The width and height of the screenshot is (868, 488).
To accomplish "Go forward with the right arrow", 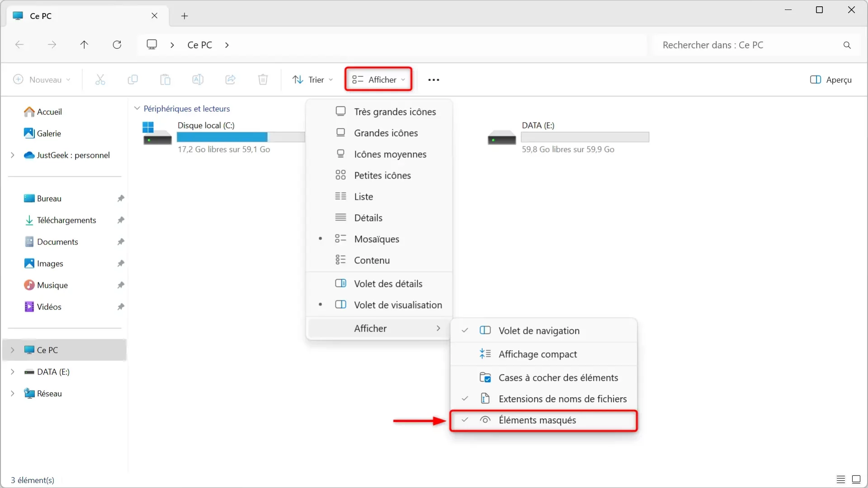I will [x=52, y=45].
